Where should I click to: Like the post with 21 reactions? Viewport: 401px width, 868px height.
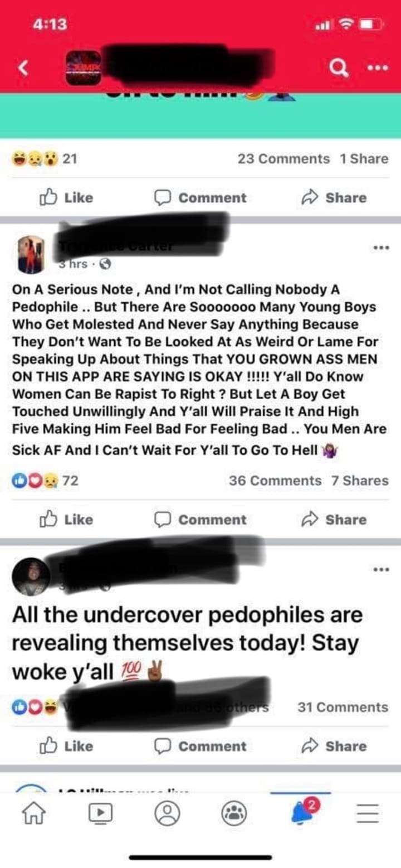coord(66,197)
